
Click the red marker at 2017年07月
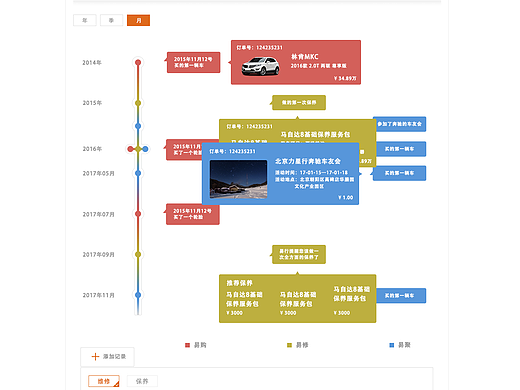click(138, 214)
